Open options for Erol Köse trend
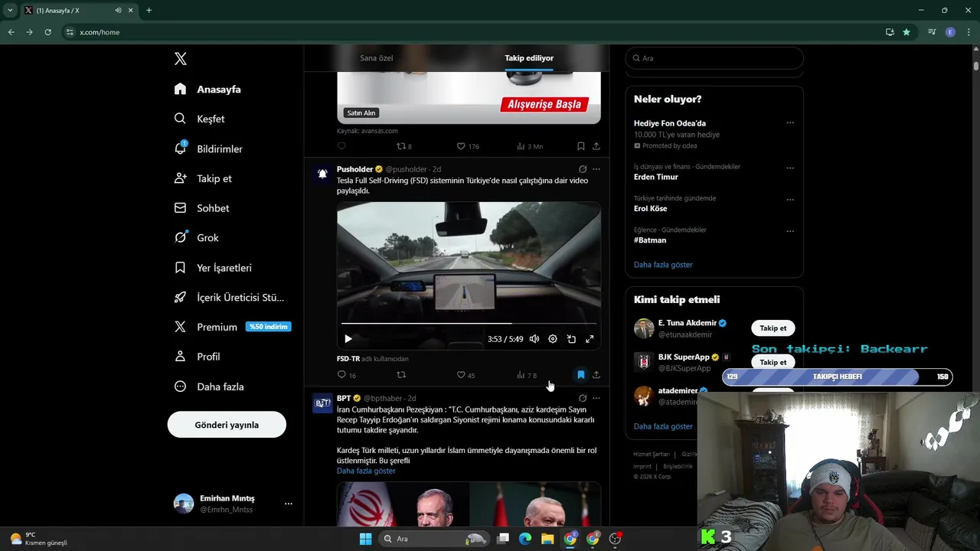Image resolution: width=980 pixels, height=551 pixels. pos(790,200)
